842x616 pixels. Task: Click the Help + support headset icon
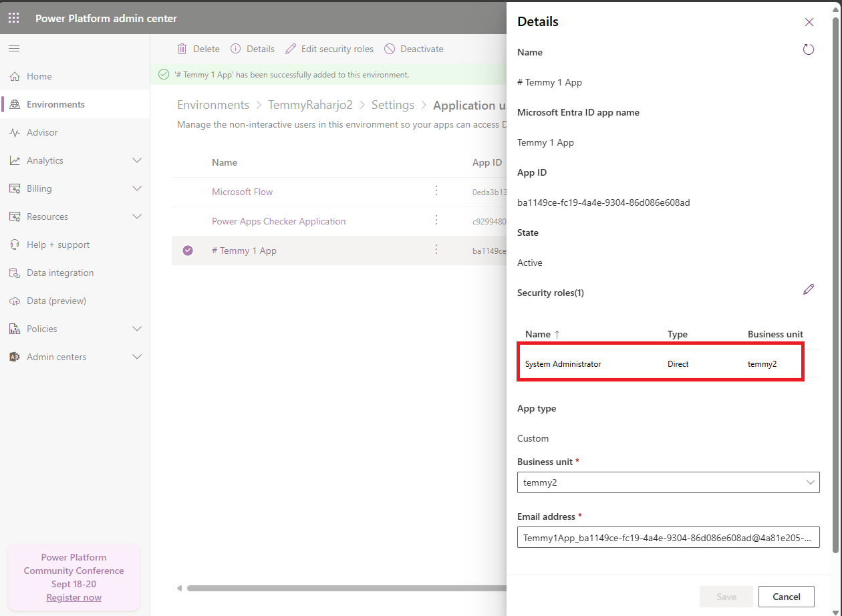(15, 245)
